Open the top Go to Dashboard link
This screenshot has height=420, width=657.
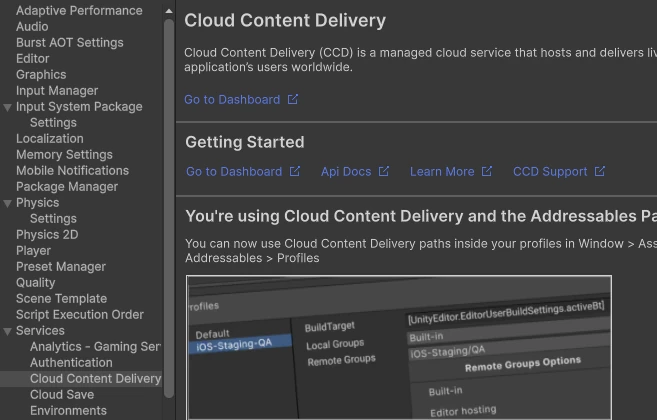[x=232, y=99]
